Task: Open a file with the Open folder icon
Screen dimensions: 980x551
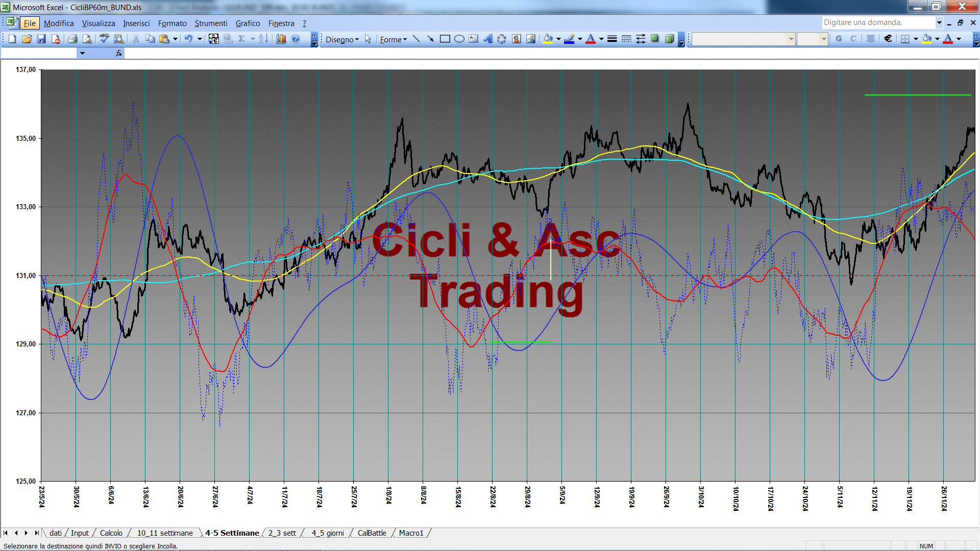Action: [27, 39]
